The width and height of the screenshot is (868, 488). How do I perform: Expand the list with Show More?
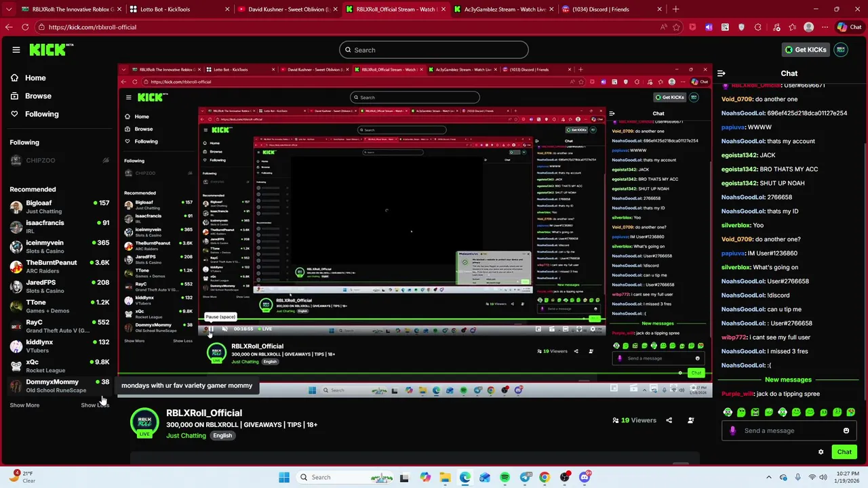click(24, 405)
